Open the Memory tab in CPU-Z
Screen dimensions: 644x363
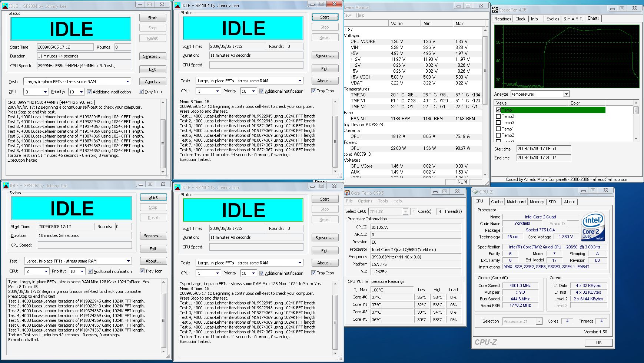coord(537,202)
